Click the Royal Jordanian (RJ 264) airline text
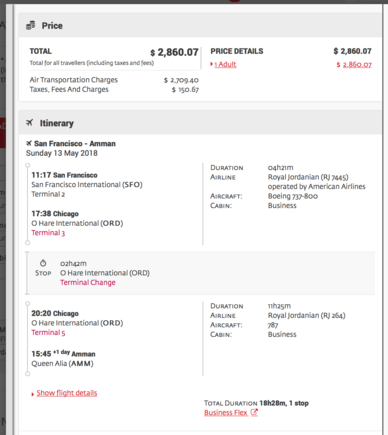Viewport: 388px width, 435px height. pos(307,315)
